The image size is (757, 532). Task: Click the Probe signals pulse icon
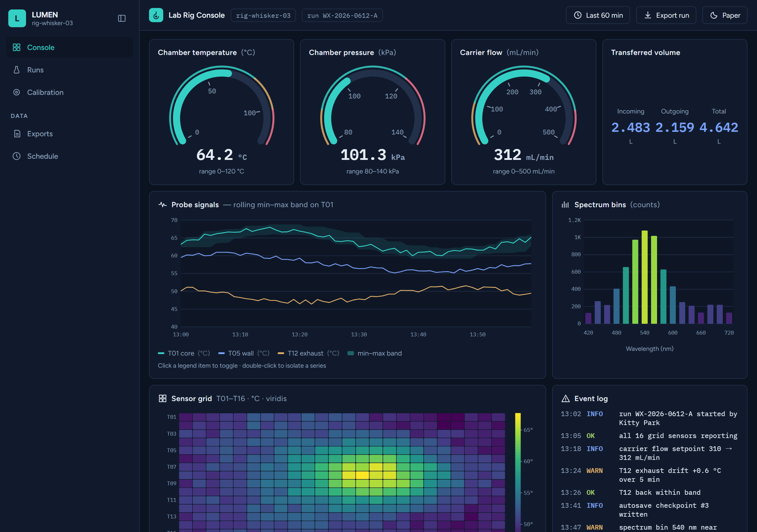pyautogui.click(x=163, y=205)
